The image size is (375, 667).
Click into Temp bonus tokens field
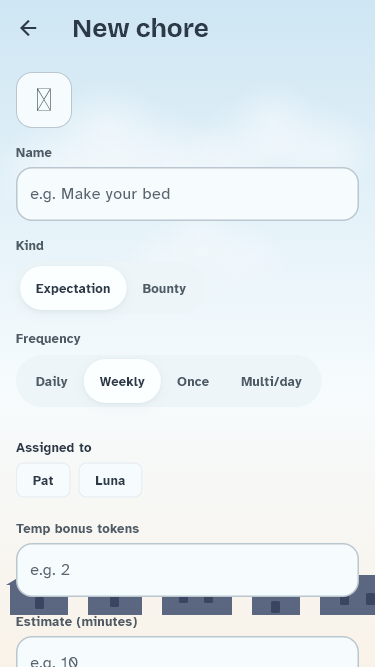[x=188, y=570]
